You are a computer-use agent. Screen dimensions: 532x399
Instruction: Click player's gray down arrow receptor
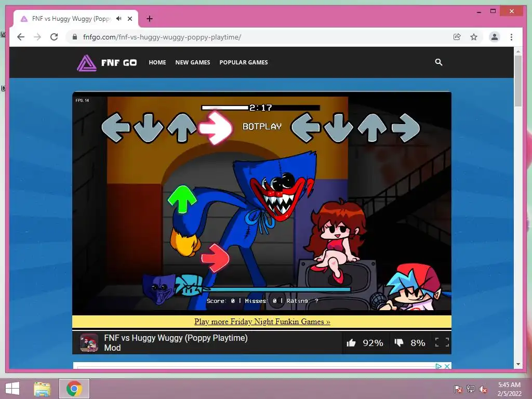339,128
